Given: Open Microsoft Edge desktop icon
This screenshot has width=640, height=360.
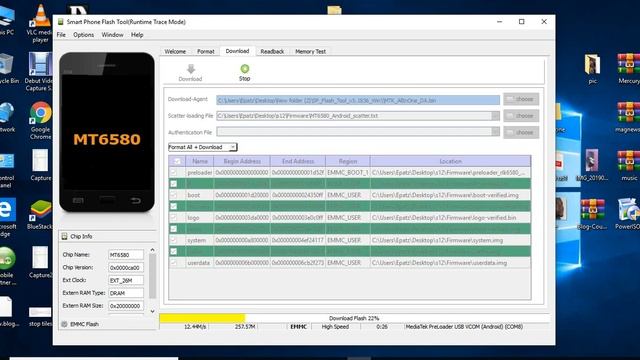Looking at the screenshot, I should pyautogui.click(x=7, y=209).
